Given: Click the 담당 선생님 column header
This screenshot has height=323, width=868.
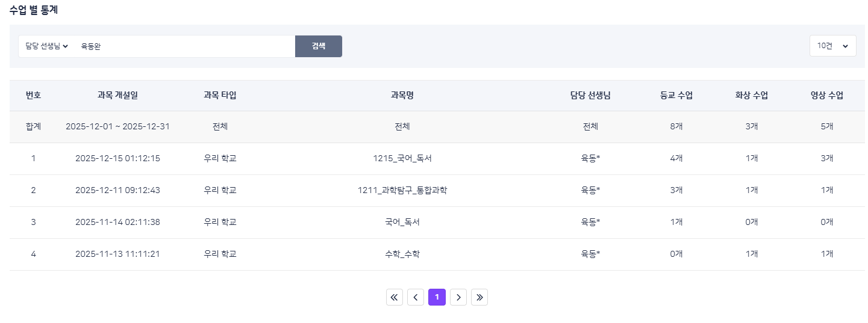Looking at the screenshot, I should 590,95.
